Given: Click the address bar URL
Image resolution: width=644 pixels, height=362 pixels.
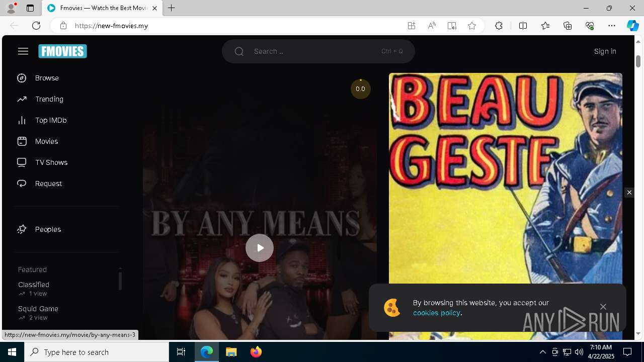Looking at the screenshot, I should coord(111,26).
